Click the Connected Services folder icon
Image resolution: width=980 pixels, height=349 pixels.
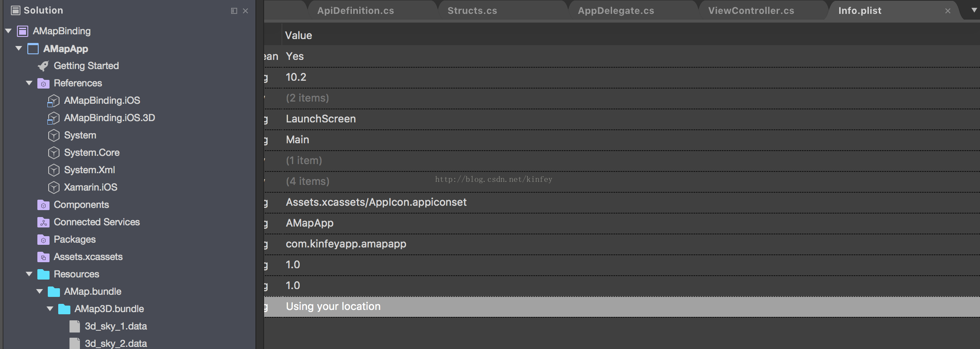[x=43, y=222]
